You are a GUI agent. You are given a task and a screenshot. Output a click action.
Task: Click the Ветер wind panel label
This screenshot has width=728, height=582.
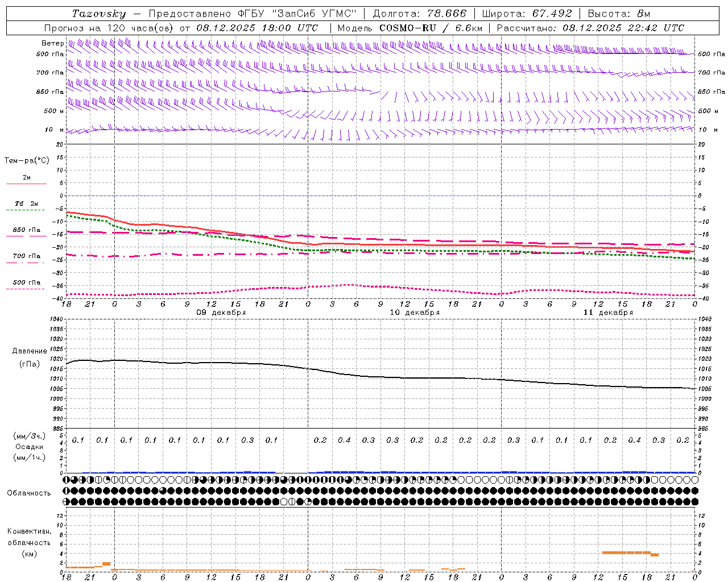pos(53,43)
